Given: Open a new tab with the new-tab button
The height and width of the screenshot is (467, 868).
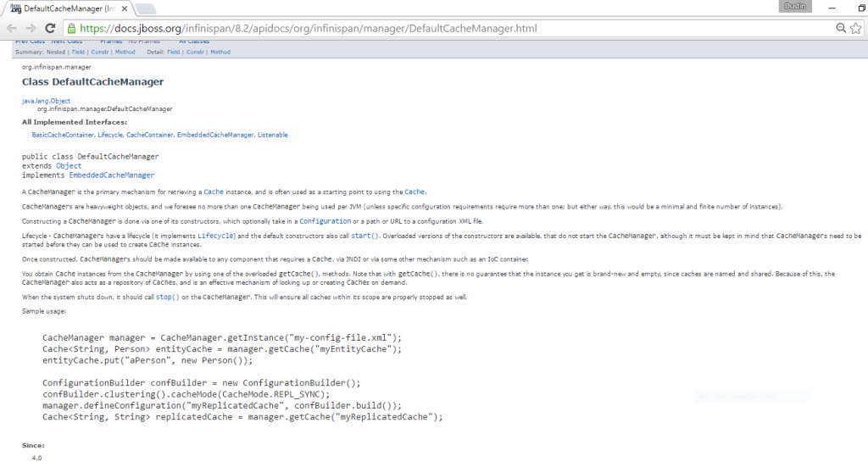Looking at the screenshot, I should pos(146,8).
